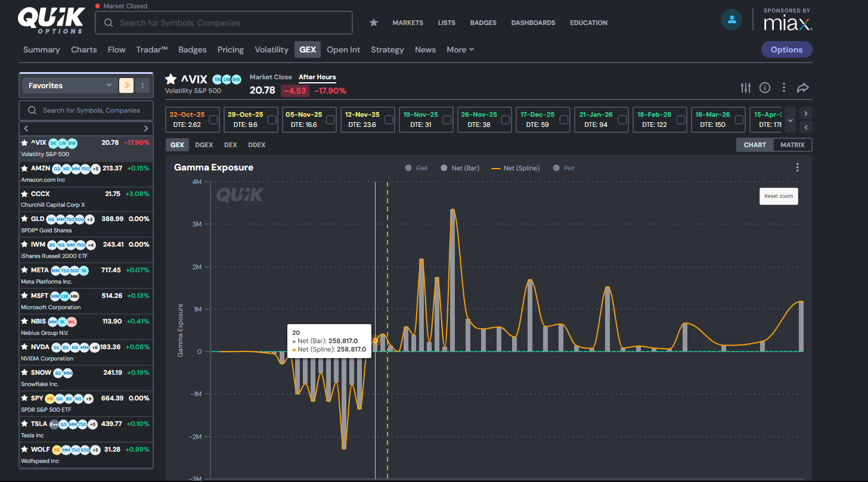Viewport: 868px width, 482px height.
Task: Switch to the Volatility tab
Action: point(271,49)
